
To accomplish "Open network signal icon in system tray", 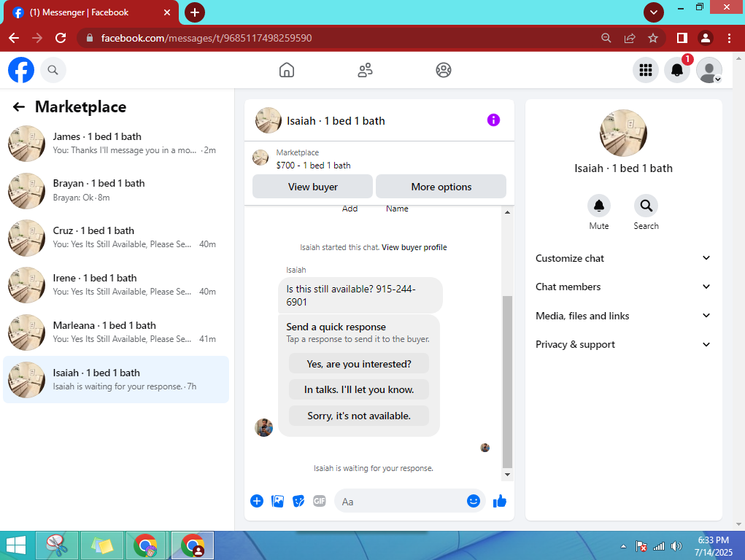I will coord(658,546).
